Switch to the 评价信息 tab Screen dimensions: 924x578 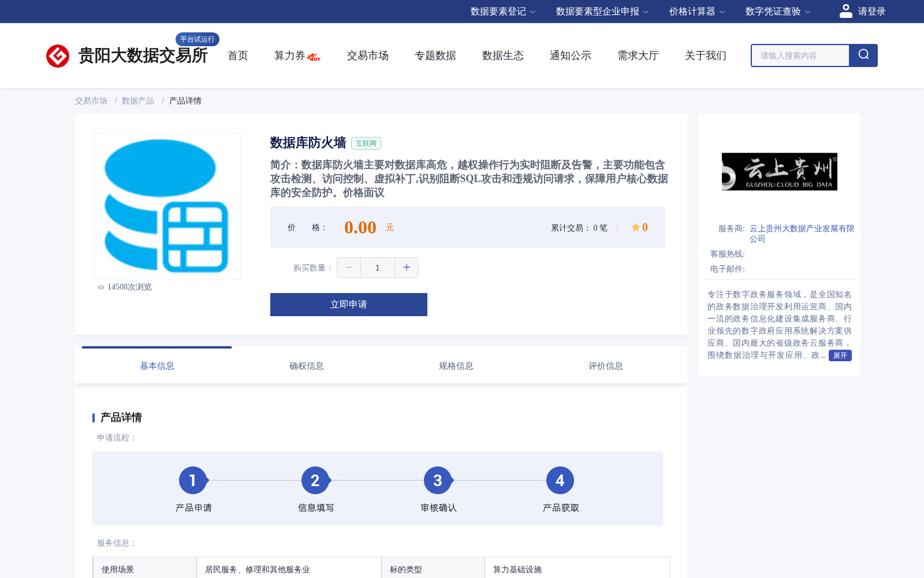point(605,366)
